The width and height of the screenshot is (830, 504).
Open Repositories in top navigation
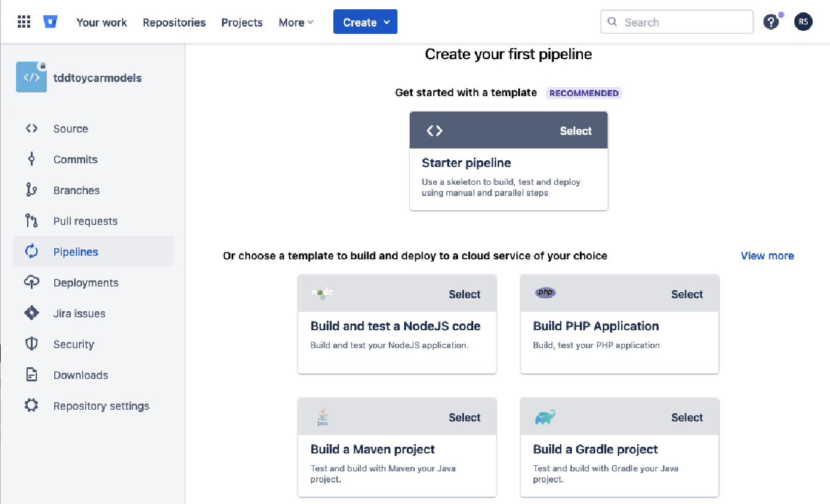[174, 22]
